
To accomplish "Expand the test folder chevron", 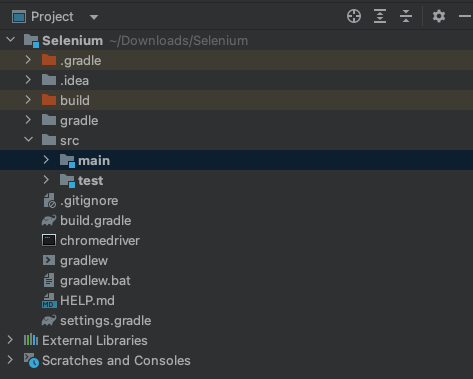I will [x=46, y=180].
